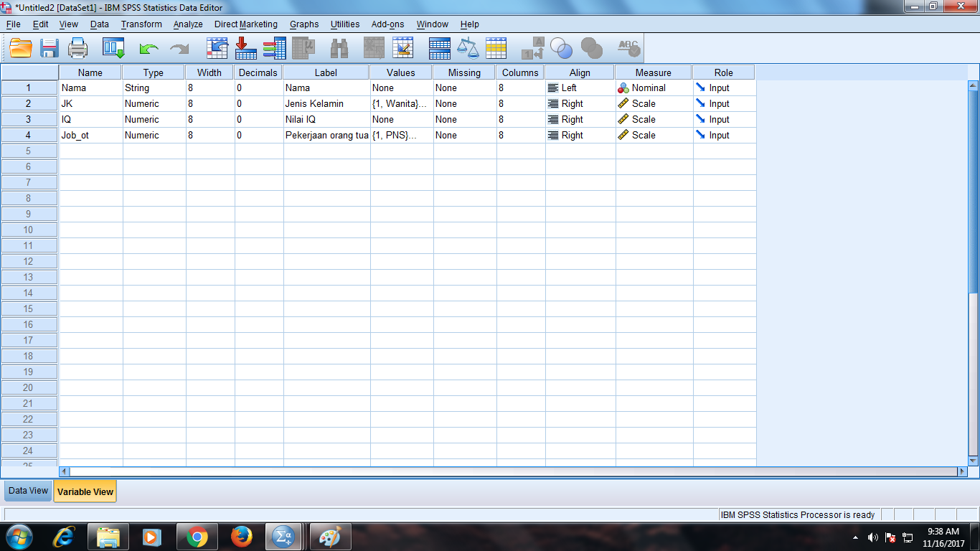
Task: Click the Scale measure cell for IQ
Action: click(654, 119)
